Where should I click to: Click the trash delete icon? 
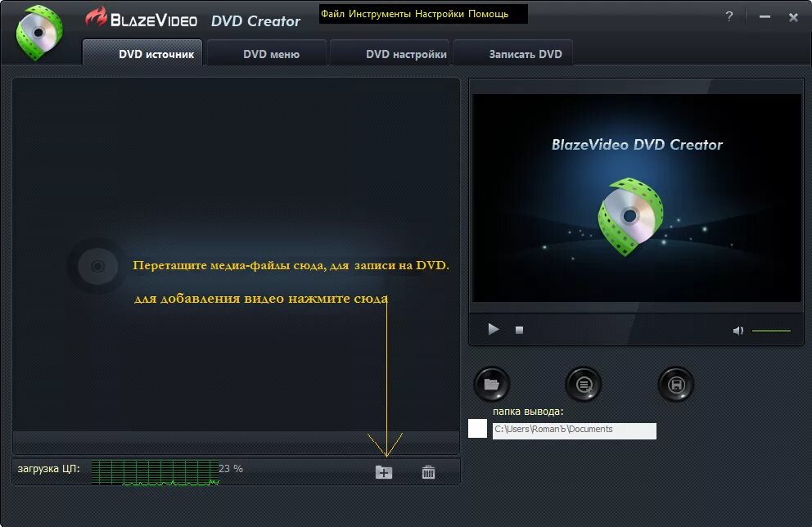tap(428, 472)
